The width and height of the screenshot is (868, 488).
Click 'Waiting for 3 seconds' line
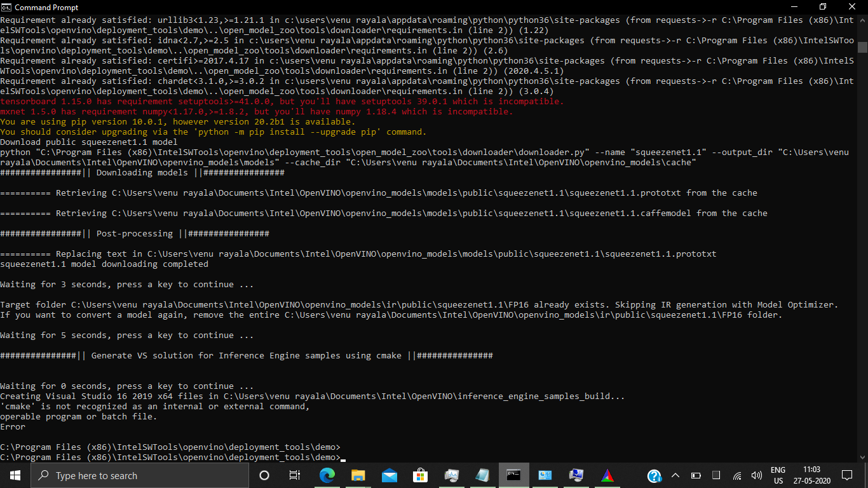[x=127, y=285]
